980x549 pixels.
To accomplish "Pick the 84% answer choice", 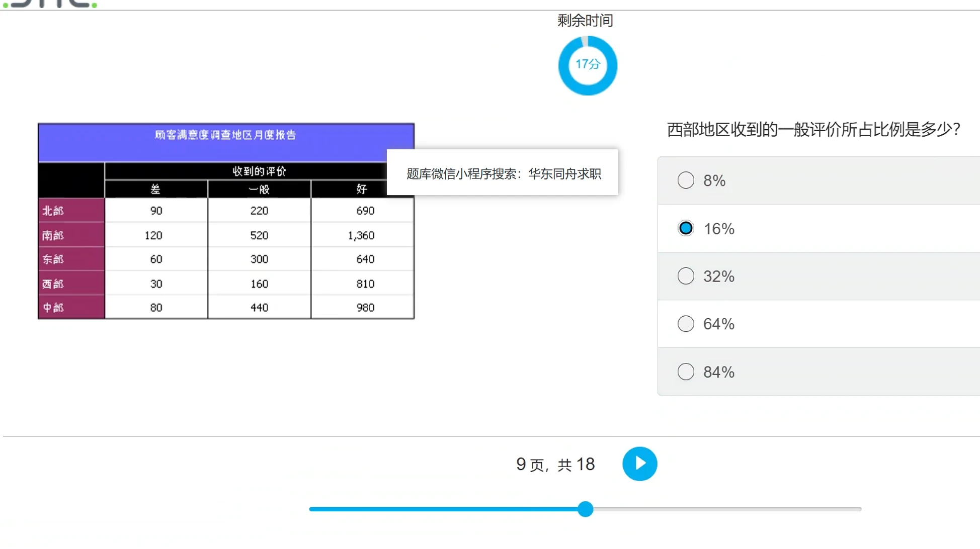I will (x=686, y=372).
